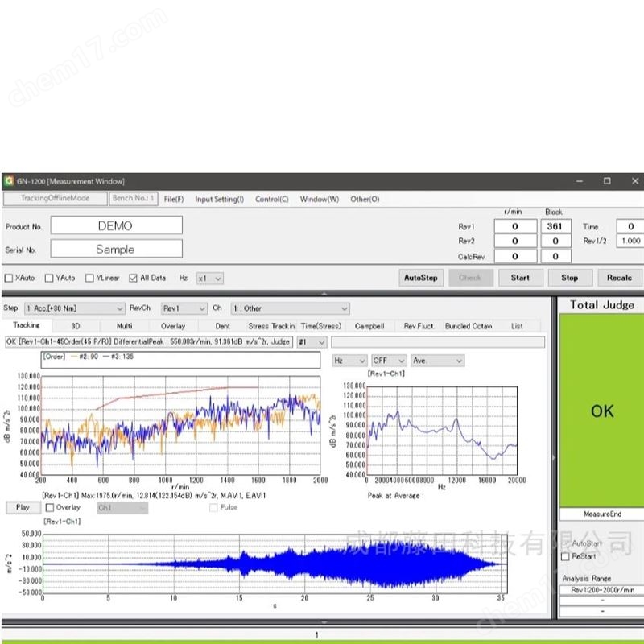Image resolution: width=644 pixels, height=644 pixels.
Task: Click the Play button
Action: 23,507
